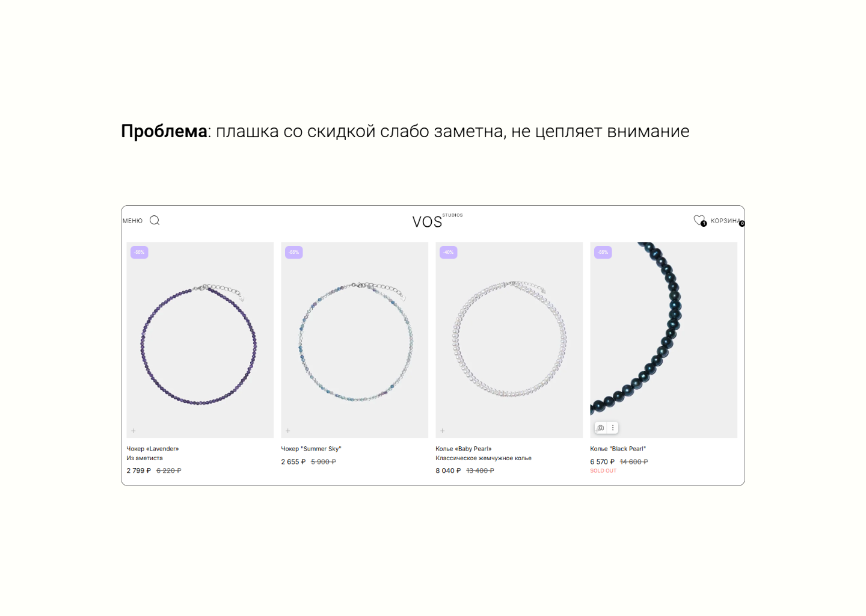Screen dimensions: 866x616
Task: Click the Black Pearl necklace photo
Action: (663, 337)
